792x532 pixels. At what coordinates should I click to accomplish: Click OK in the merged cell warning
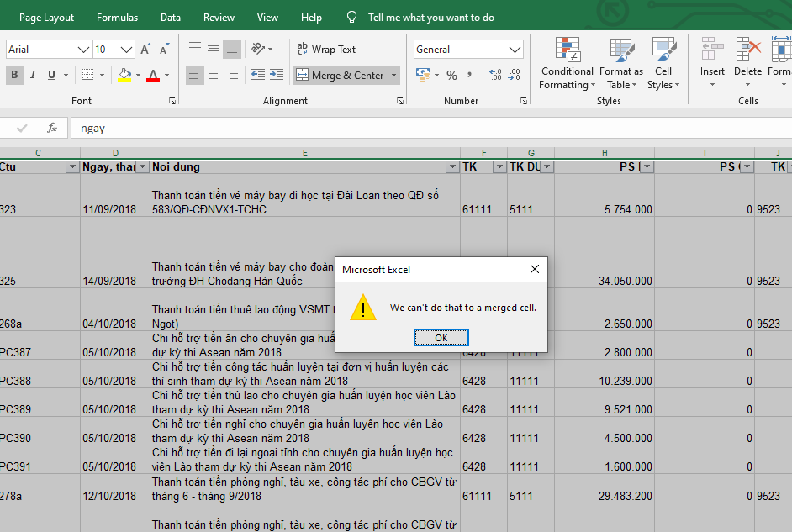(x=441, y=338)
